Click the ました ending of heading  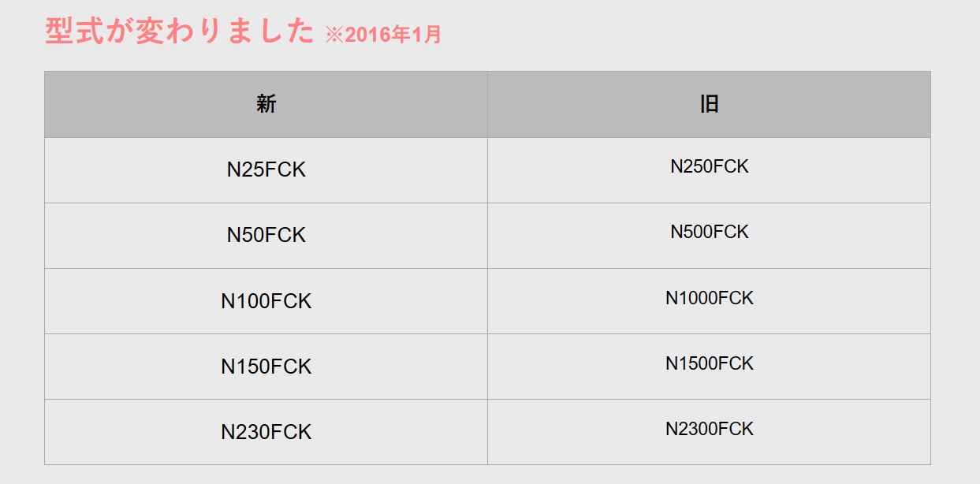(x=270, y=32)
